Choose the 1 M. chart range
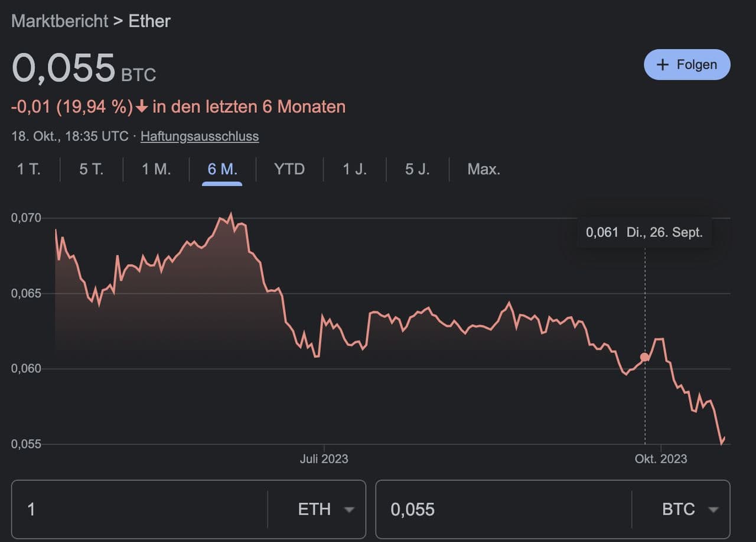Screen dimensions: 756x542 point(156,170)
